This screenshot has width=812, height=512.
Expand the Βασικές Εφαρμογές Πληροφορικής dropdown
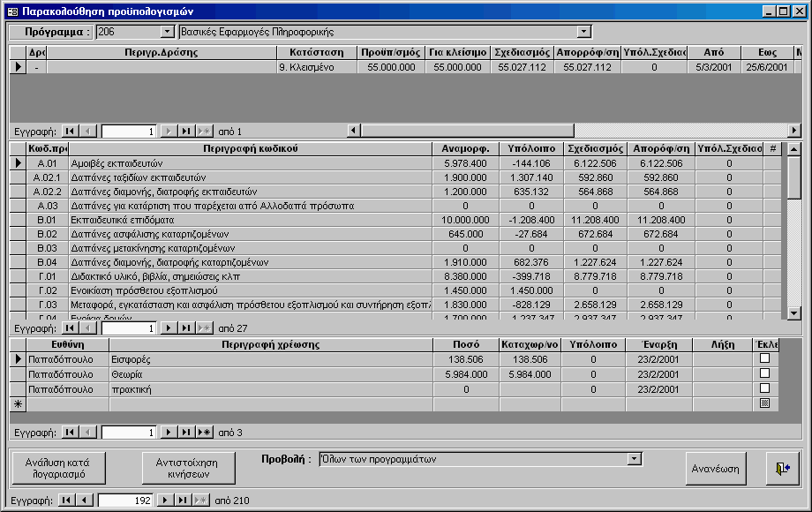point(583,32)
